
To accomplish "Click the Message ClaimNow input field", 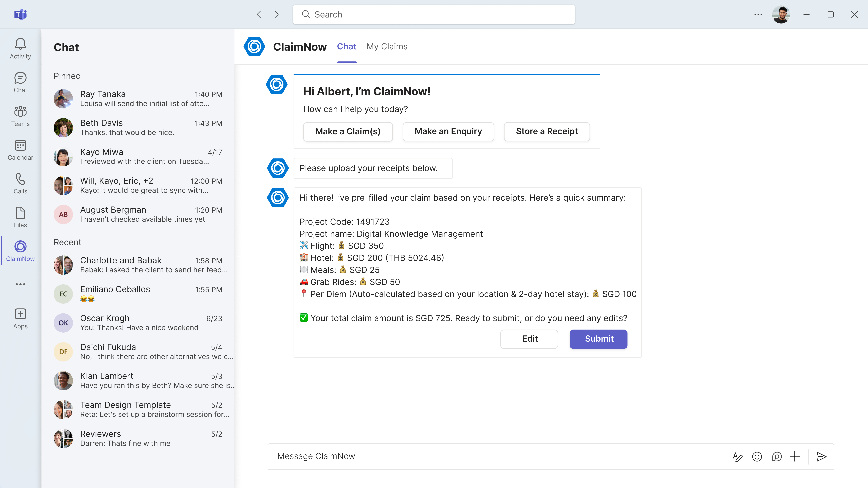I will click(499, 456).
